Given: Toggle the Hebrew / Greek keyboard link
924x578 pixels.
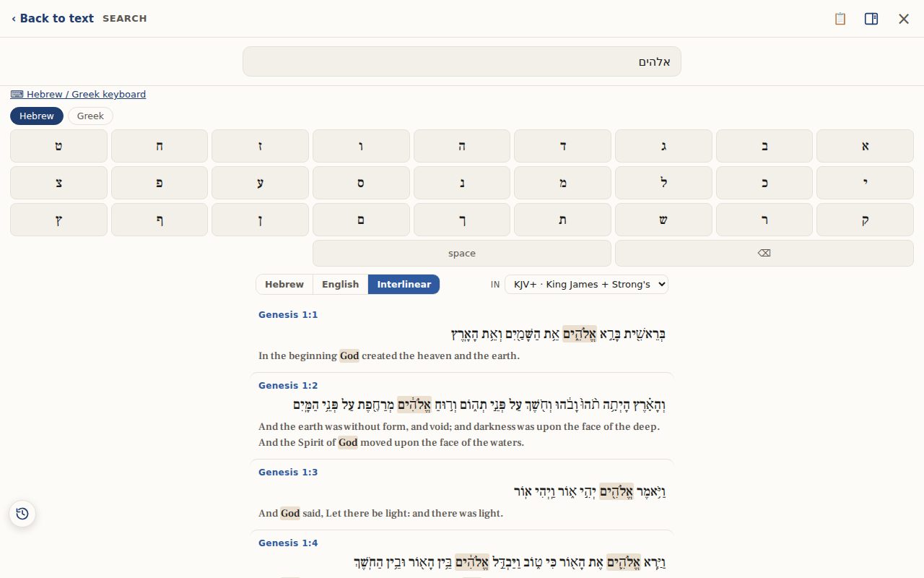Looking at the screenshot, I should [x=78, y=95].
